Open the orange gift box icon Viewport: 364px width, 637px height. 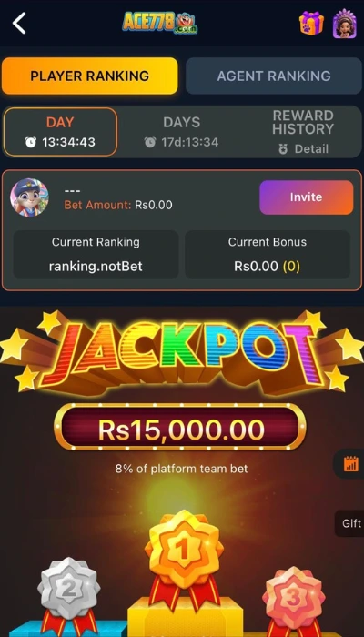point(311,23)
